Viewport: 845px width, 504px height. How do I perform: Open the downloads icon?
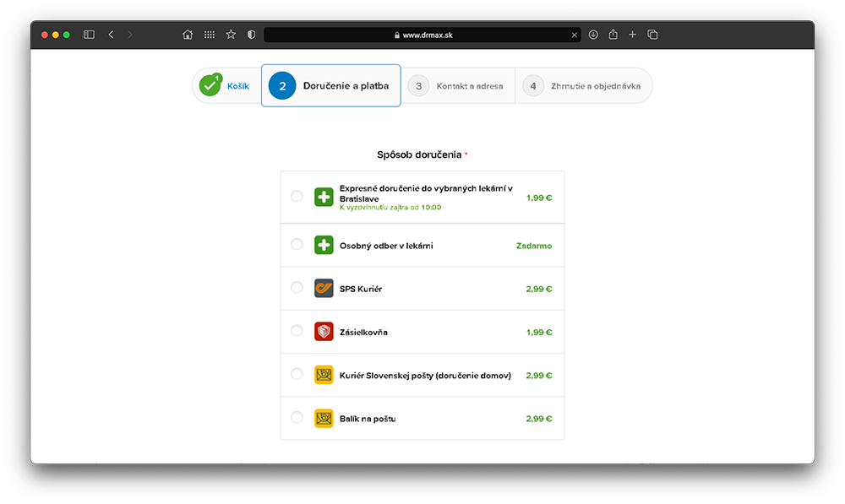[593, 35]
